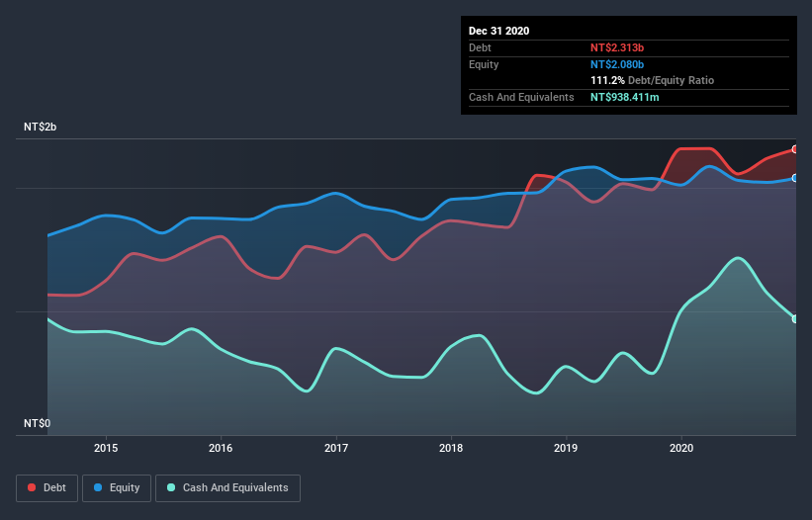Click the Dec 31 2020 tooltip date
The height and width of the screenshot is (520, 812).
pyautogui.click(x=498, y=31)
